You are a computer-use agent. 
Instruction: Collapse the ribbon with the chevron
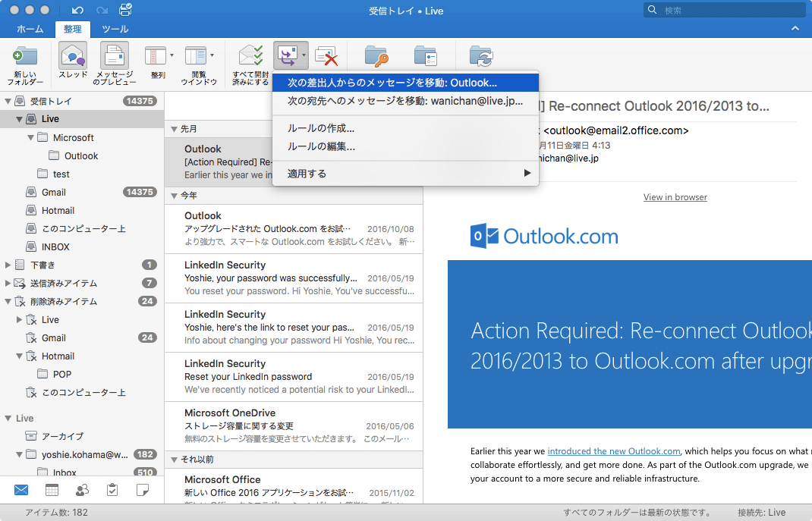(795, 29)
